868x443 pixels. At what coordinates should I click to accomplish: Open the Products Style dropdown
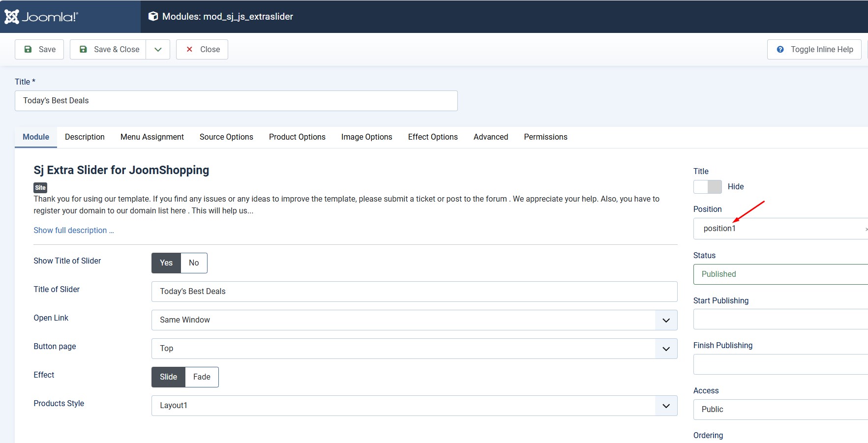pyautogui.click(x=414, y=406)
